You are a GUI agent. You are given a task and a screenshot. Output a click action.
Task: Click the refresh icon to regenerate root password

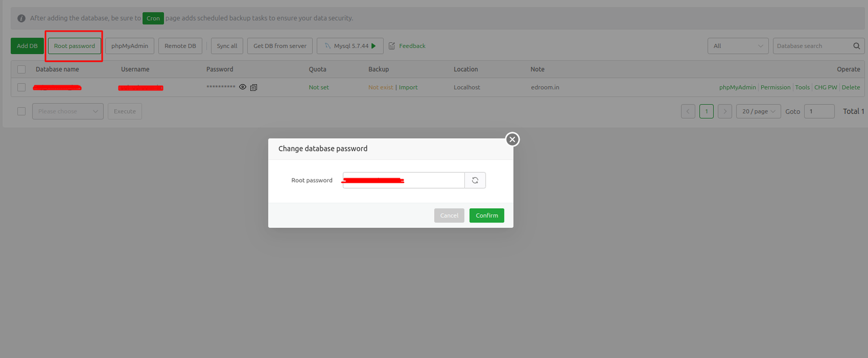coord(475,180)
